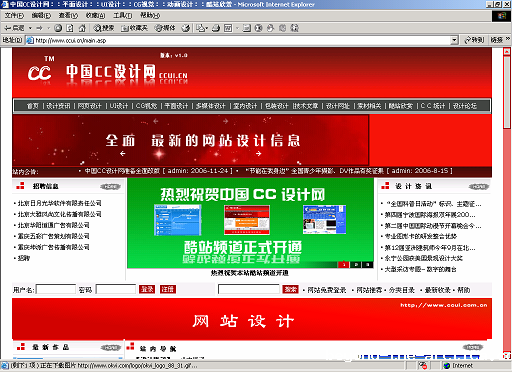Viewport: 512px width, 372px height.
Task: Open the Forward button history dropdown arrow
Action: click(x=48, y=28)
